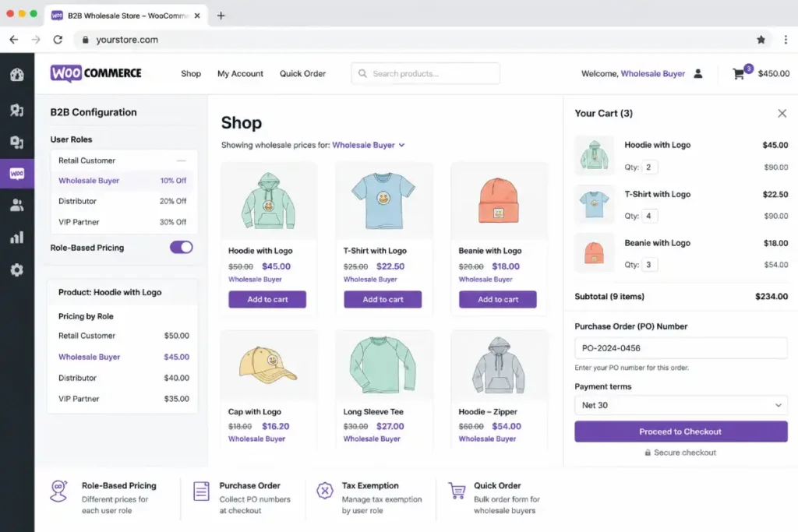Open the settings gear icon in the sidebar
This screenshot has width=798, height=532.
[17, 270]
